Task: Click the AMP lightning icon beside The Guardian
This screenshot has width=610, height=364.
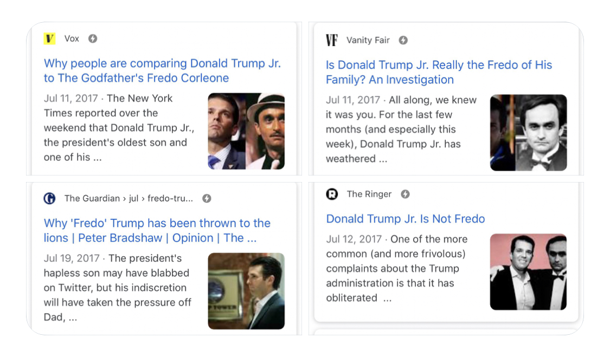Action: point(207,198)
